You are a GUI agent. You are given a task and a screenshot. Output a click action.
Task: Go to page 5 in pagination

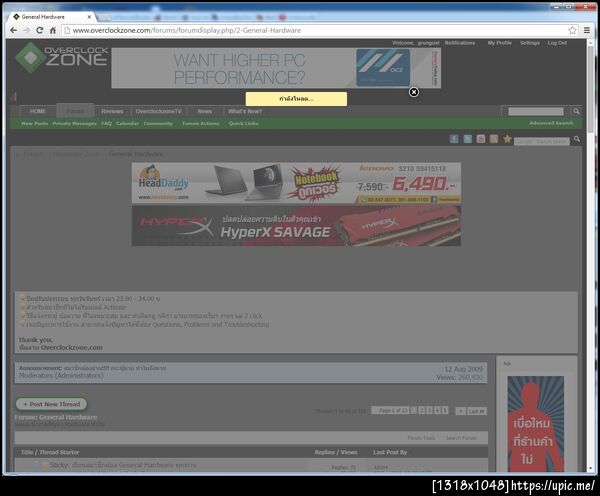[445, 411]
